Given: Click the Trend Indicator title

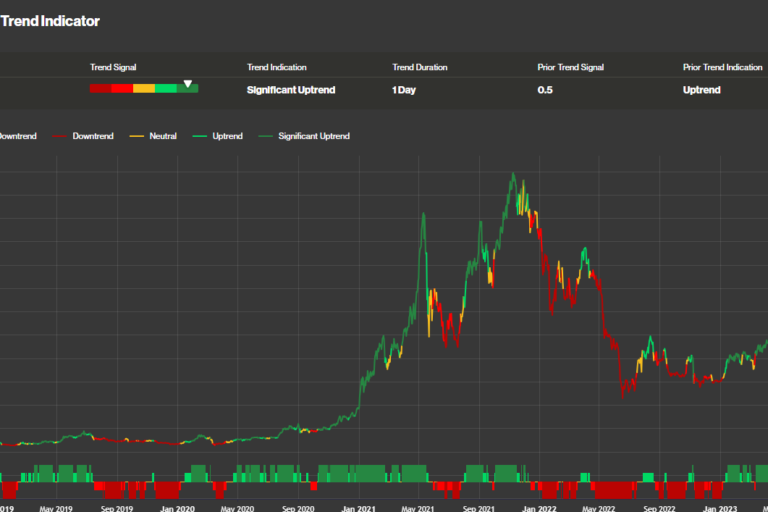Looking at the screenshot, I should pyautogui.click(x=50, y=21).
